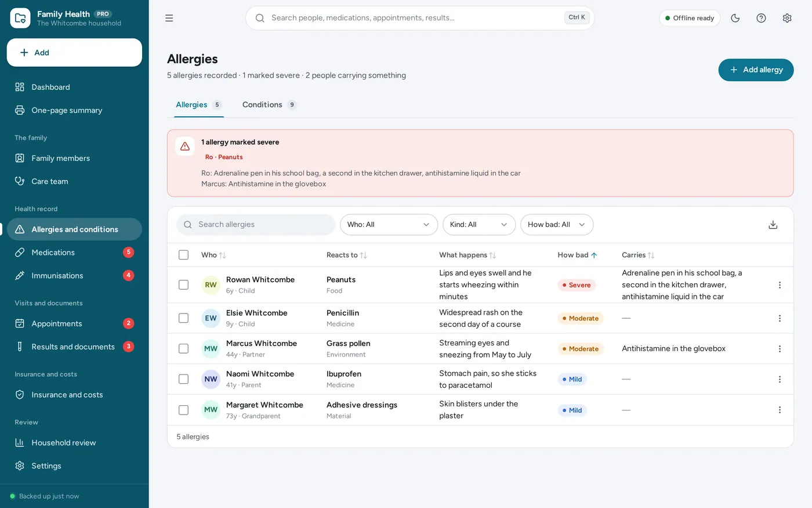This screenshot has width=812, height=508.
Task: Open row actions for Naomi Whitcombe
Action: 780,379
